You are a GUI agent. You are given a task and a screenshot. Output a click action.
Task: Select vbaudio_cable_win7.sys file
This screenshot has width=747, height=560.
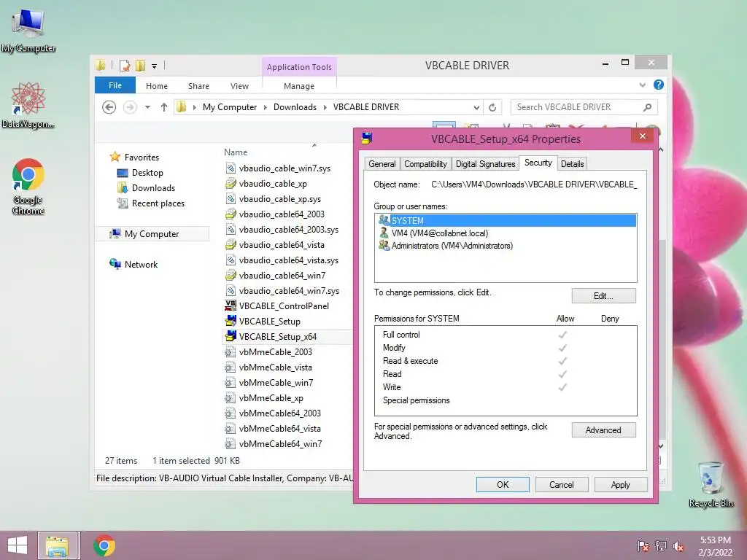tap(277, 168)
